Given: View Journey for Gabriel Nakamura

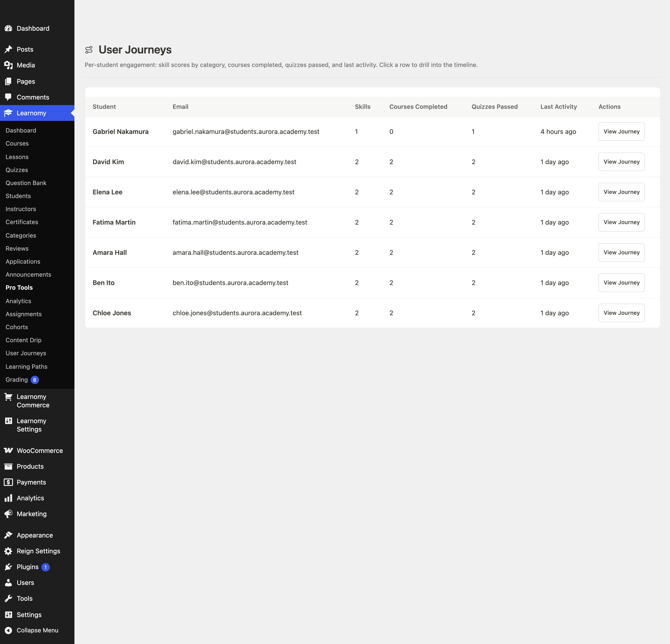Looking at the screenshot, I should pos(621,132).
